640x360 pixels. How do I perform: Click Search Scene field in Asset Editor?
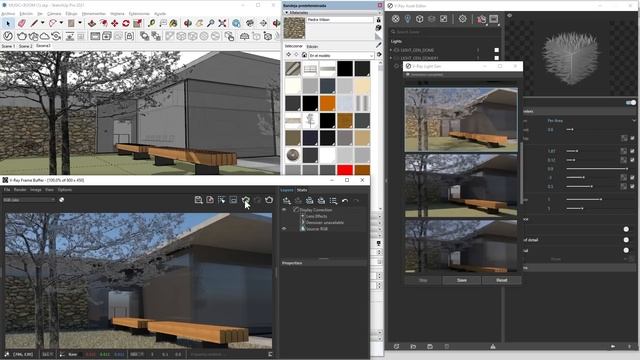tap(444, 31)
